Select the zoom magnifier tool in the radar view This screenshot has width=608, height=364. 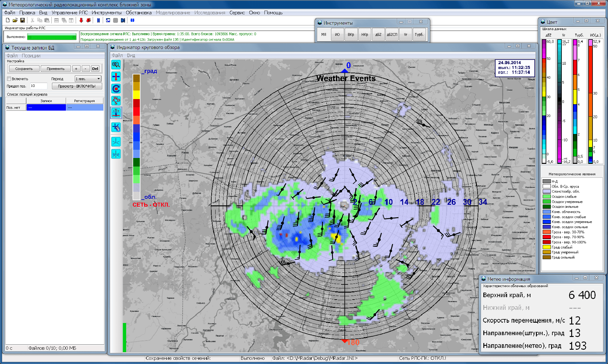click(x=116, y=64)
